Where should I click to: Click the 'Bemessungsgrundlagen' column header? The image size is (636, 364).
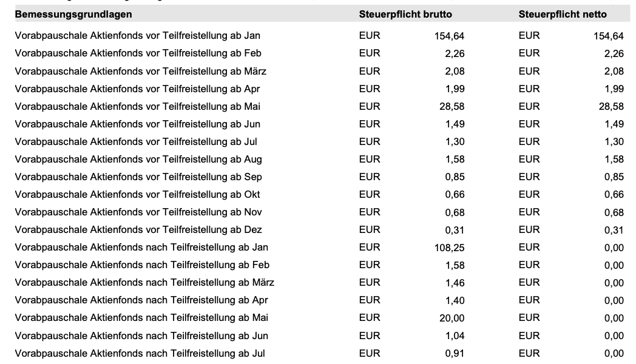73,15
